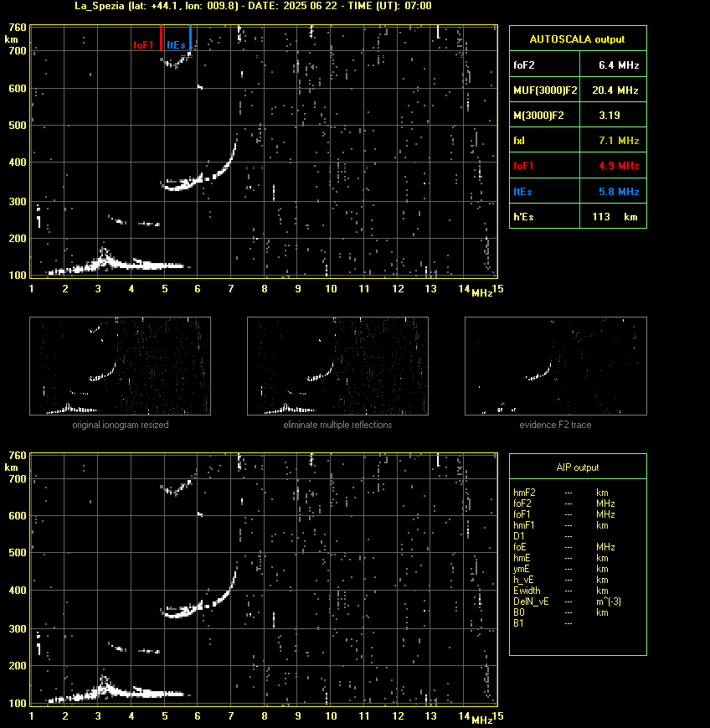Click the second-hop echo in upper ionogram
Image resolution: width=710 pixels, height=728 pixels.
click(177, 61)
